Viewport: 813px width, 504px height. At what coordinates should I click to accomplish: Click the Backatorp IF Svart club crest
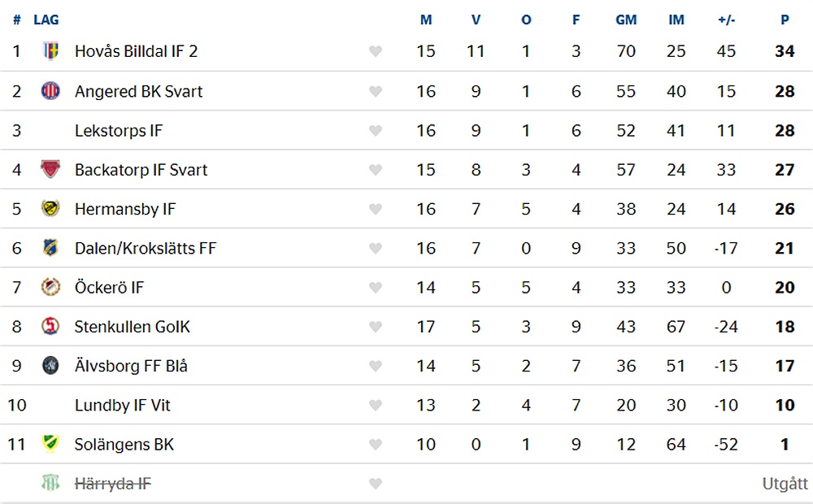point(50,169)
